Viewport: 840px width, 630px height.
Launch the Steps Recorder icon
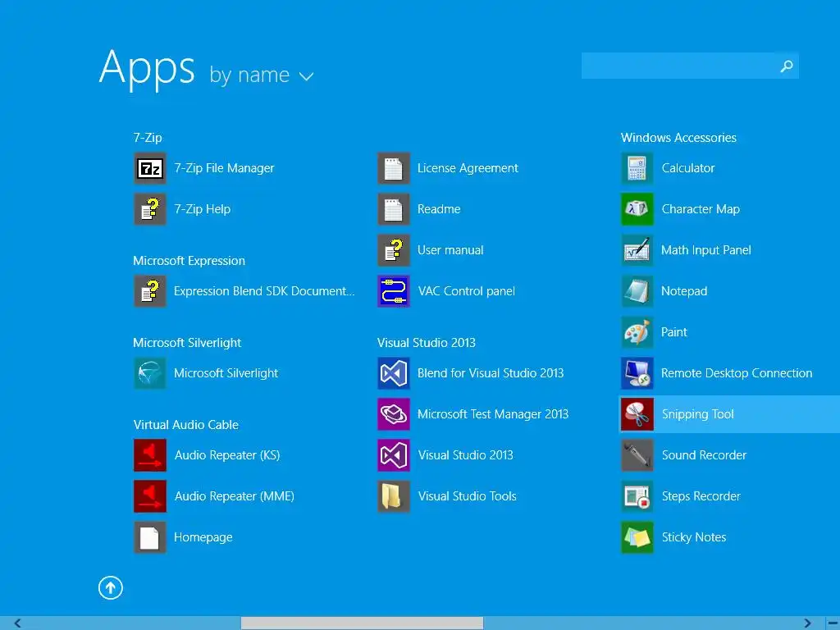pyautogui.click(x=637, y=496)
